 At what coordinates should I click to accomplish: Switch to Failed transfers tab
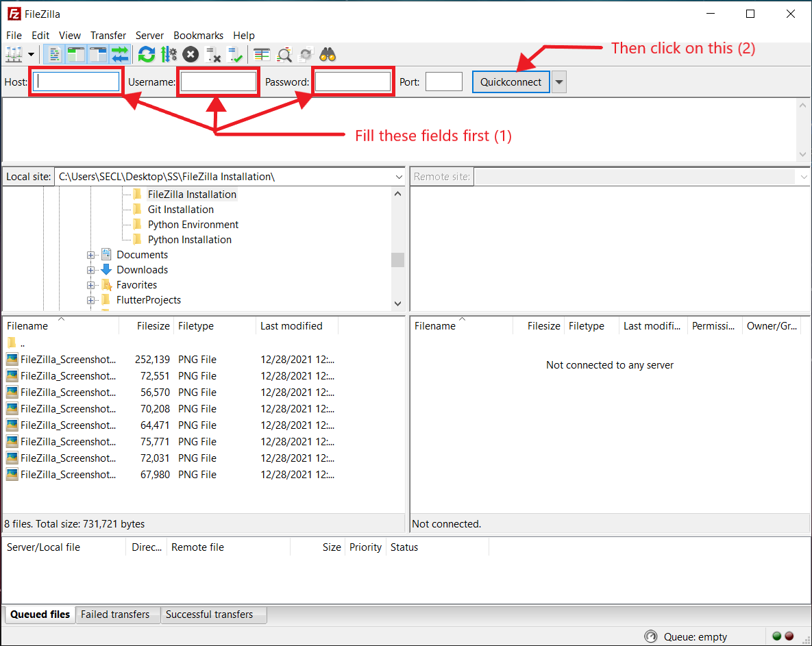[118, 614]
